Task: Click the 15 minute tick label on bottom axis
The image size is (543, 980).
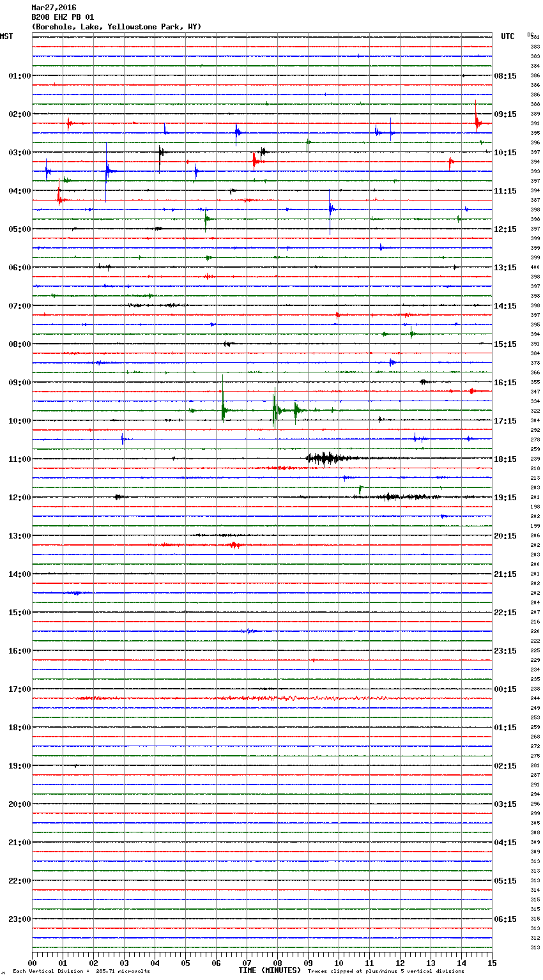Action: (x=492, y=963)
